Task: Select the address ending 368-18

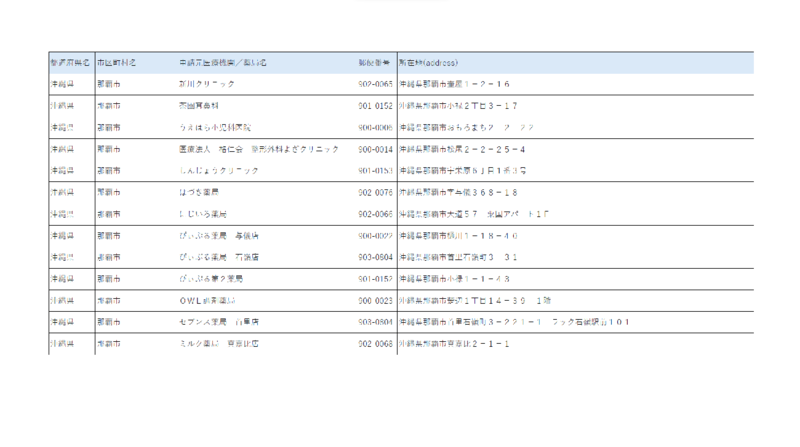Action: 457,191
